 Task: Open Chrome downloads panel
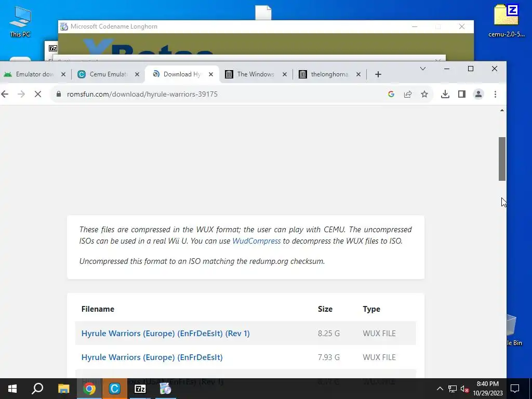pos(445,94)
